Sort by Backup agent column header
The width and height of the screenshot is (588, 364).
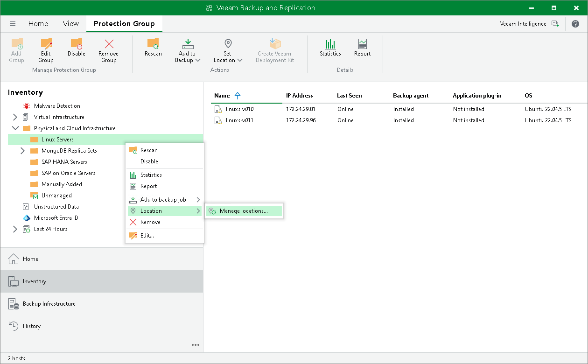coord(411,96)
